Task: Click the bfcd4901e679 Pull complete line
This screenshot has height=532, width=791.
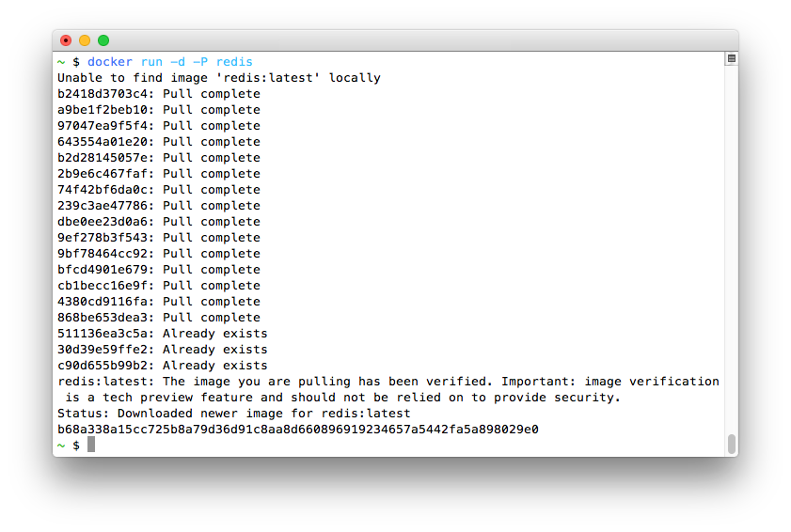Action: coord(158,270)
